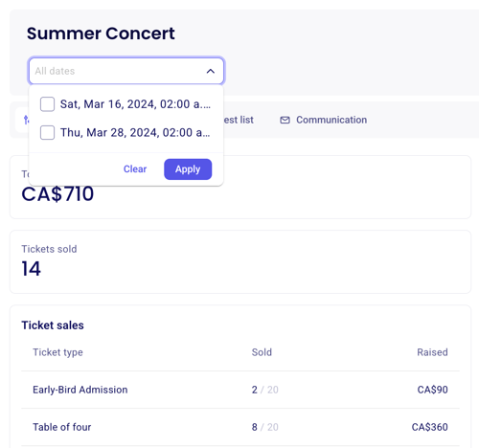
Task: Select the Early-Bird Admission ticket row
Action: pyautogui.click(x=240, y=390)
